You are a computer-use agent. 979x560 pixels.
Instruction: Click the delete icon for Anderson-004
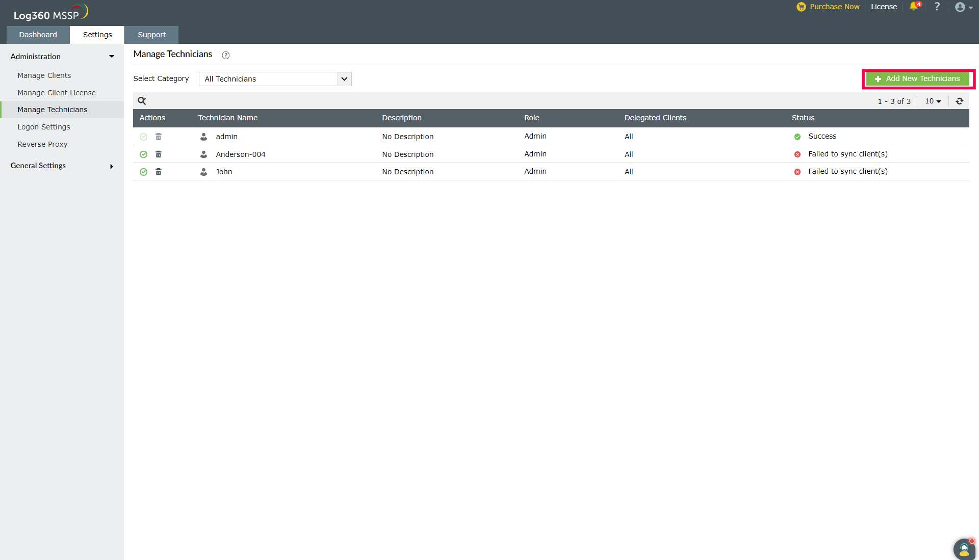pos(159,154)
